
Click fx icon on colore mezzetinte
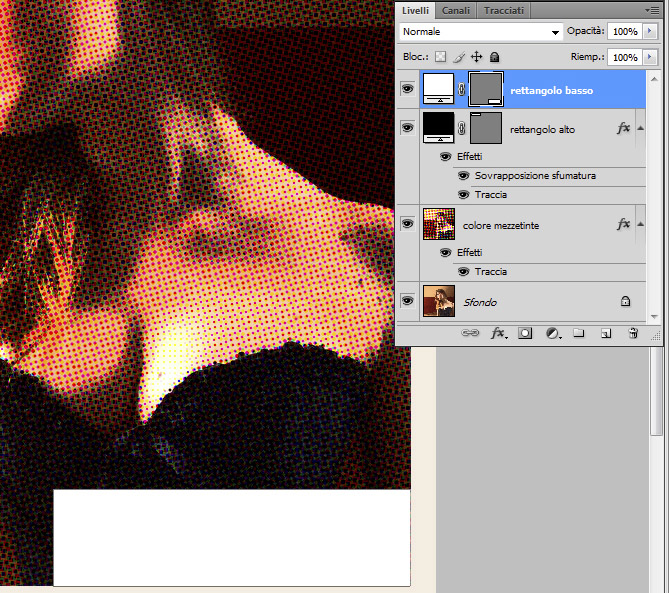pos(623,224)
